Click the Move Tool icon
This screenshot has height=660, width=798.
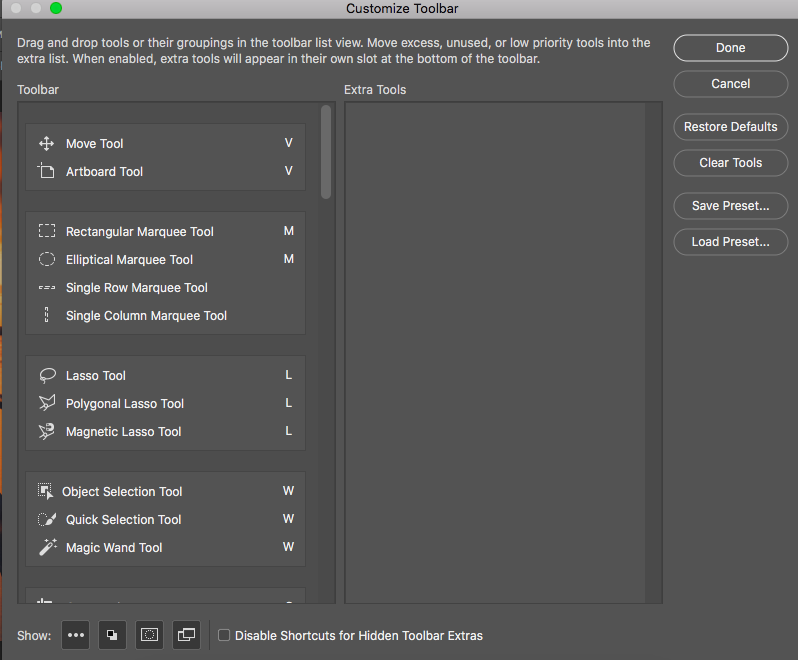[46, 144]
